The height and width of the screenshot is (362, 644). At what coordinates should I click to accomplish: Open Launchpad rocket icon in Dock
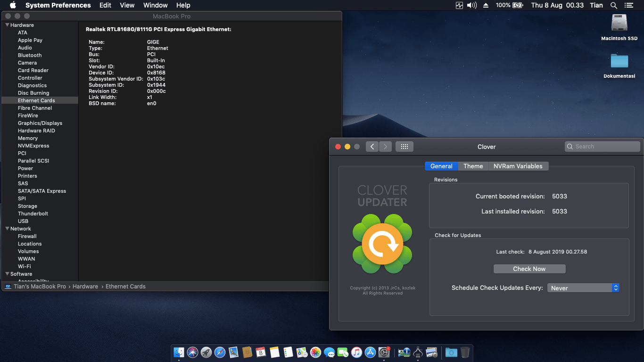click(x=206, y=352)
